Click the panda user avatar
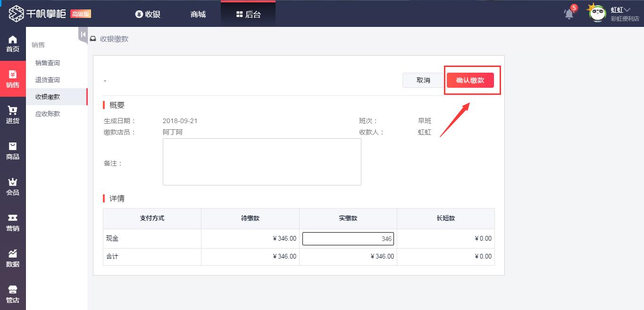The height and width of the screenshot is (310, 644). [x=597, y=14]
